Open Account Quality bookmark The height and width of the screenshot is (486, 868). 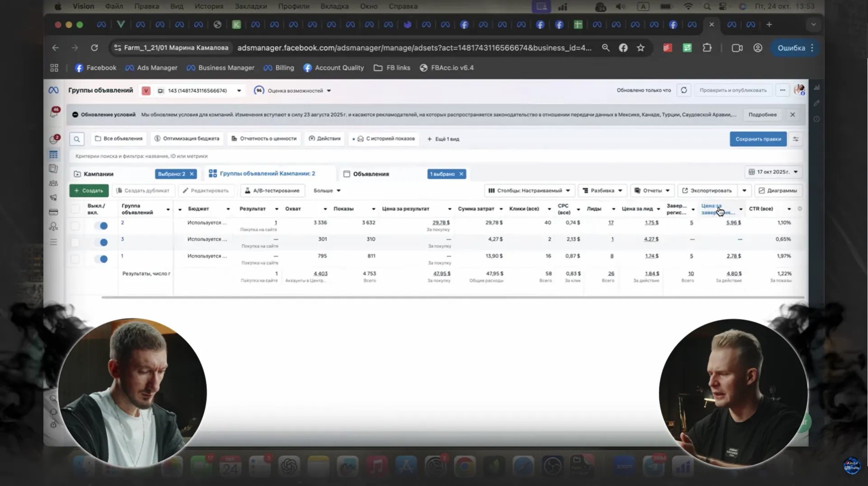coord(333,68)
